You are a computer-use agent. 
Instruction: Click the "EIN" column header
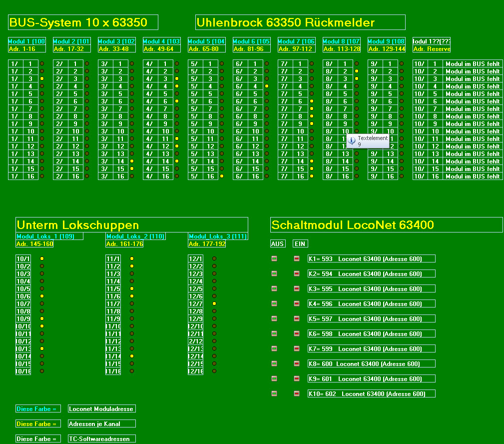300,243
